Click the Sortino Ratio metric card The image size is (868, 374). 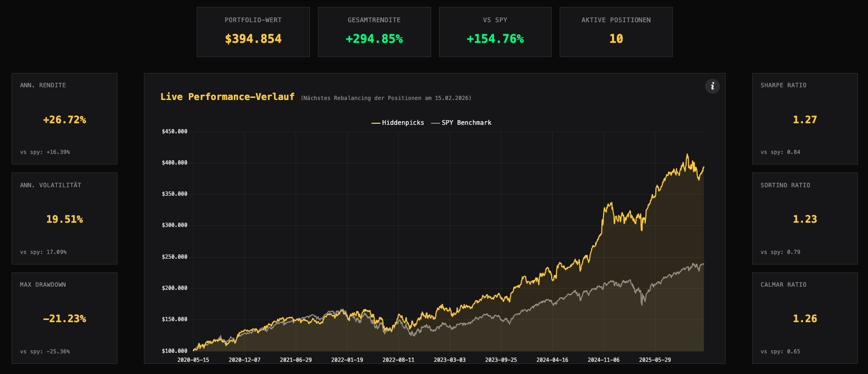pyautogui.click(x=805, y=218)
